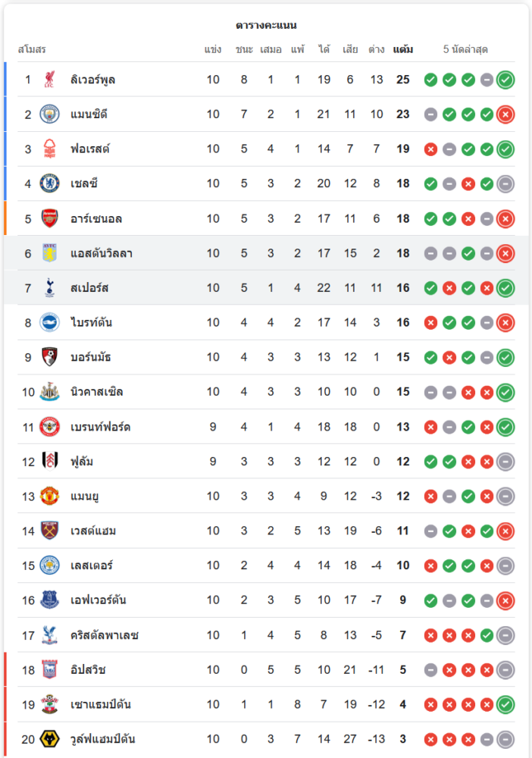Click the Arsenal crest icon
This screenshot has width=532, height=758.
(49, 218)
